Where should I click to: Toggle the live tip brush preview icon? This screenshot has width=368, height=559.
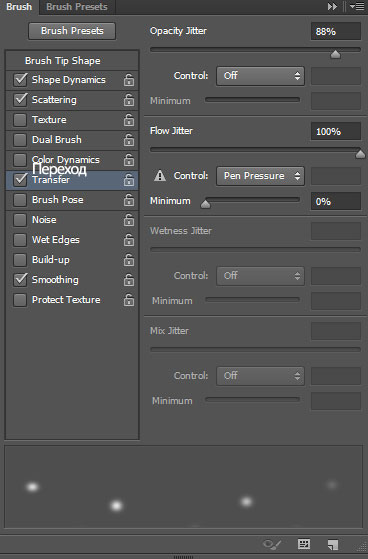pos(272,544)
